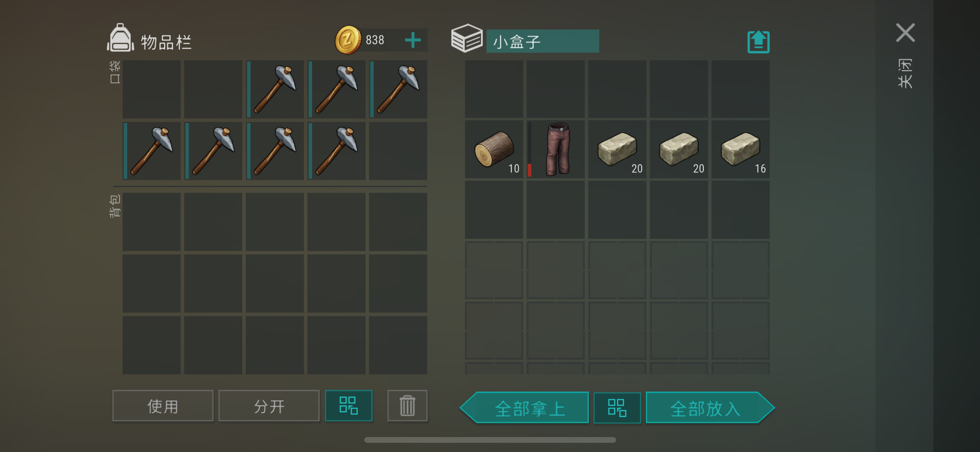Sort box contents with grid icon
The width and height of the screenshot is (980, 452).
click(617, 408)
